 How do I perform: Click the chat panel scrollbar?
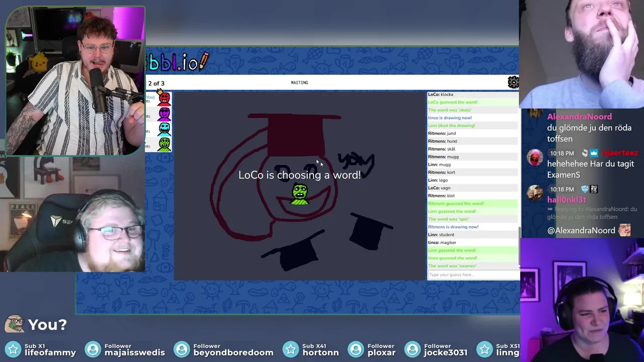[x=519, y=246]
